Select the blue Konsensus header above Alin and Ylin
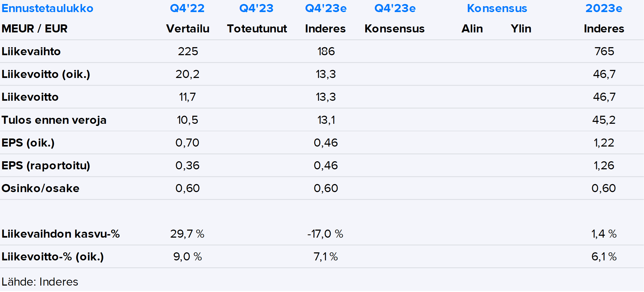The image size is (644, 292). point(497,9)
